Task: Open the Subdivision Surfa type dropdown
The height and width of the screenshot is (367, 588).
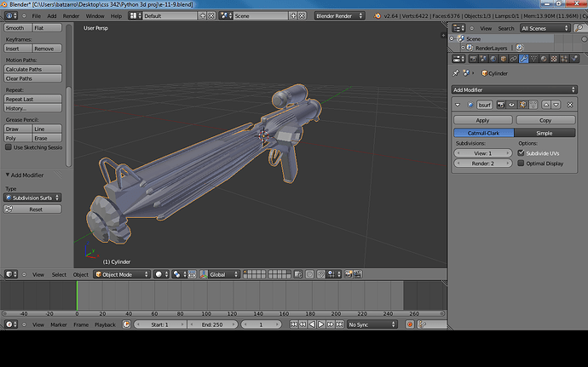Action: point(32,198)
